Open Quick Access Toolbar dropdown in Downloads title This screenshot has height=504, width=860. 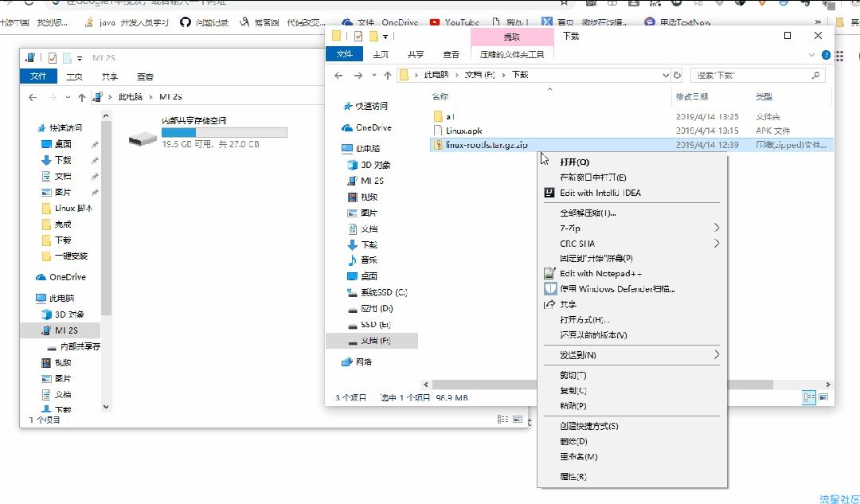(x=385, y=37)
